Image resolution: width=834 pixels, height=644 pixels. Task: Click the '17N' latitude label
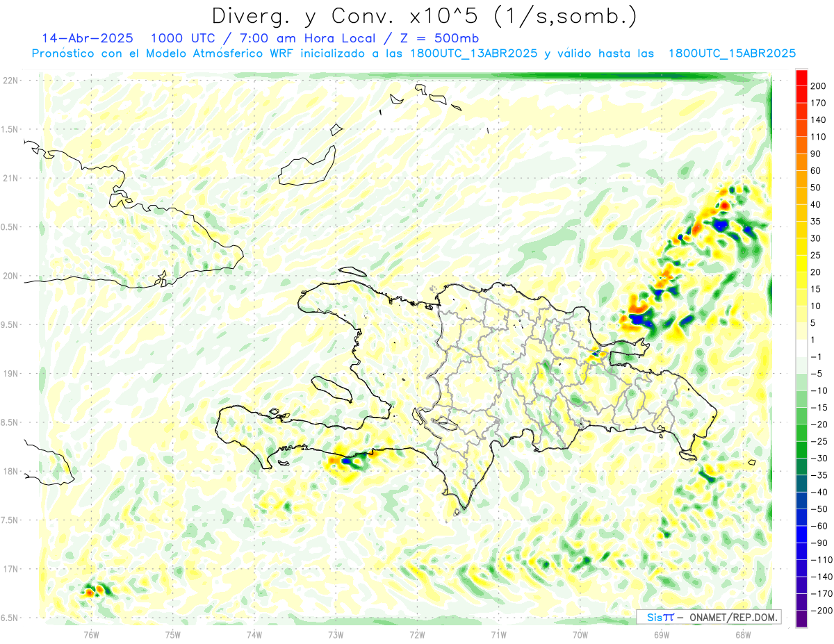point(10,569)
